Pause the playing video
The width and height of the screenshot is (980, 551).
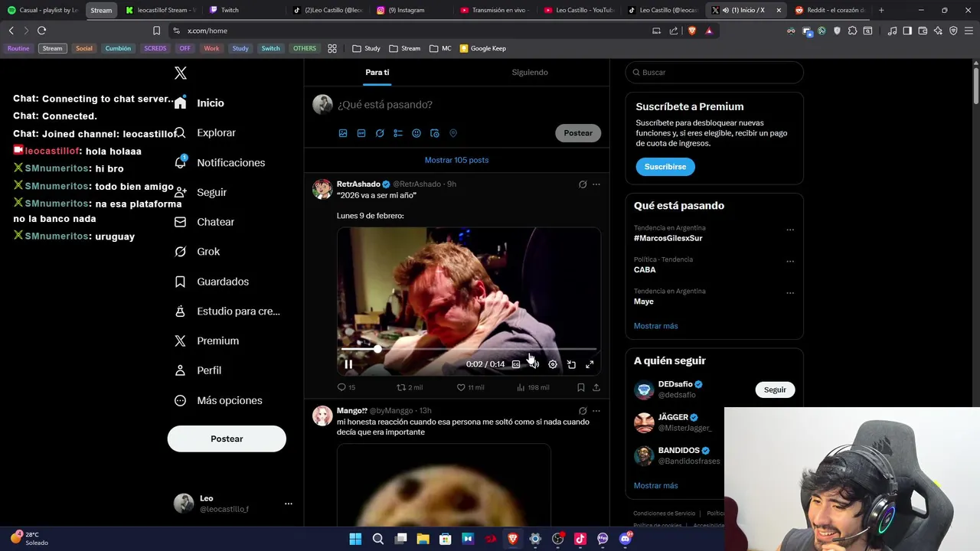click(x=348, y=364)
